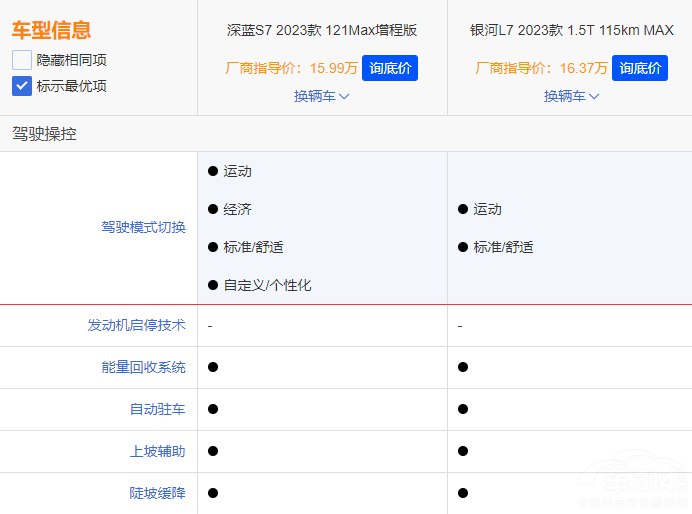
Task: Click the 车型信息 heading
Action: click(51, 30)
